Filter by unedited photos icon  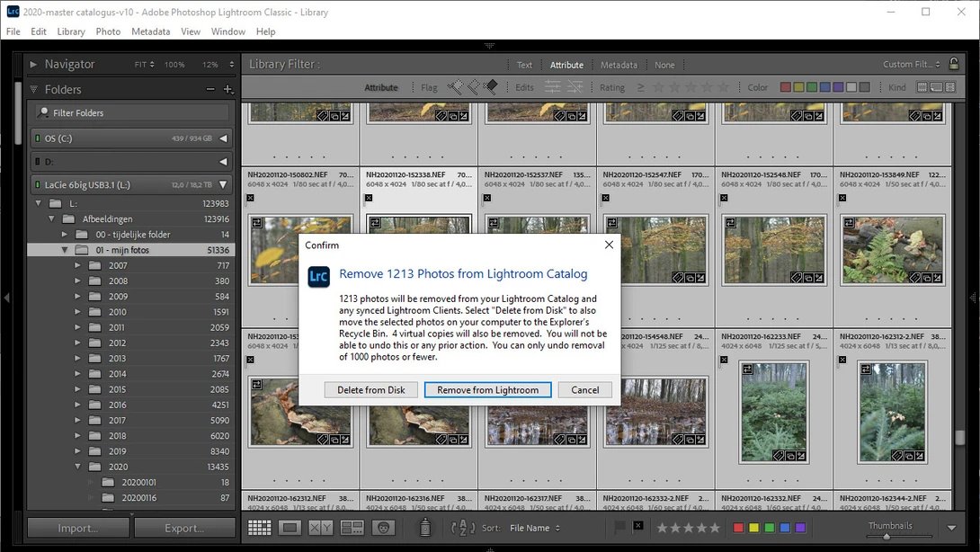pyautogui.click(x=575, y=87)
